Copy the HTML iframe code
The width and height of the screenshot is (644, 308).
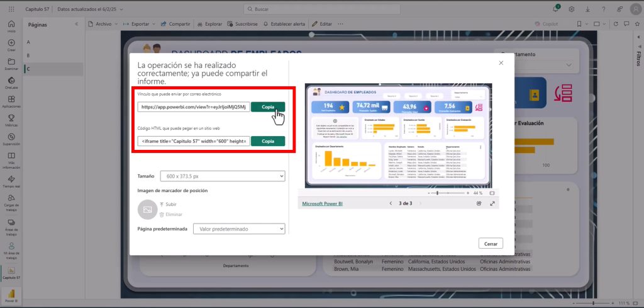(x=268, y=141)
